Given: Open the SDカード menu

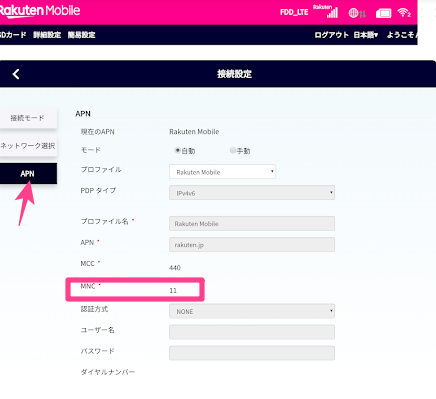Looking at the screenshot, I should 13,35.
